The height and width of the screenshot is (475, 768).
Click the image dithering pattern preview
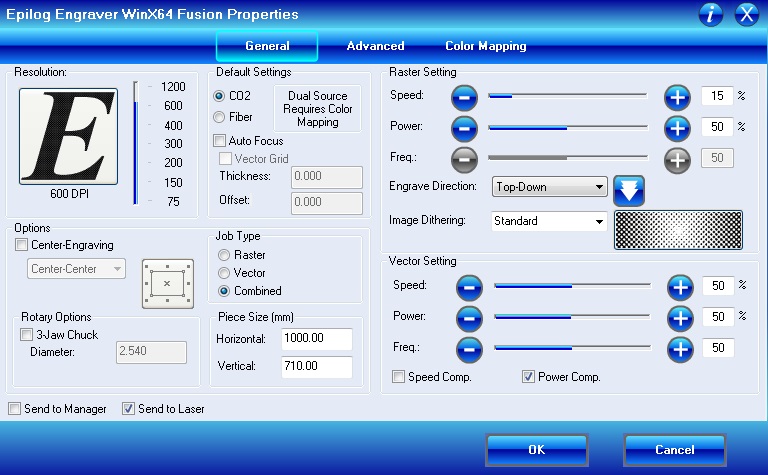tap(678, 230)
